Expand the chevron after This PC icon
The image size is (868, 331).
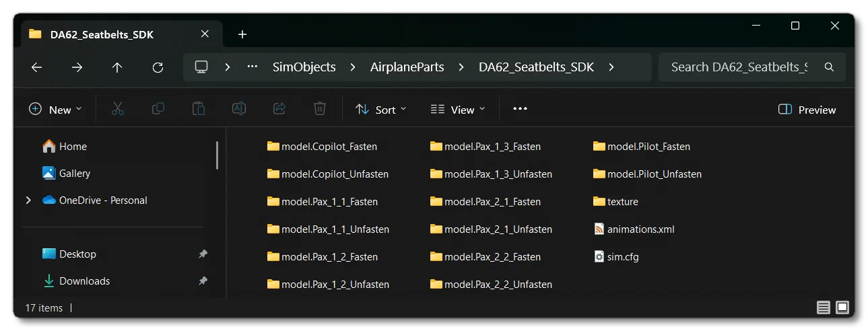[x=228, y=67]
